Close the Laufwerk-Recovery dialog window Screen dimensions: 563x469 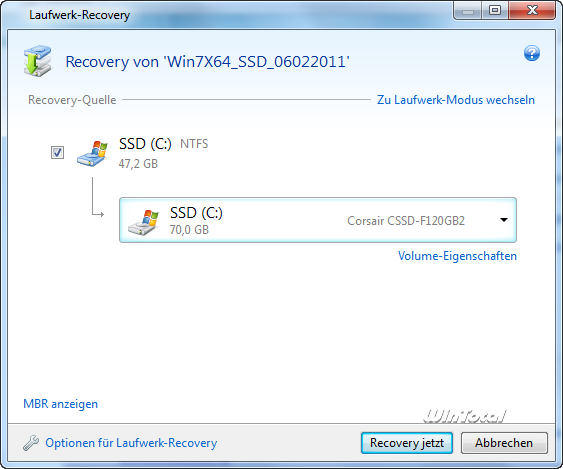click(x=532, y=10)
